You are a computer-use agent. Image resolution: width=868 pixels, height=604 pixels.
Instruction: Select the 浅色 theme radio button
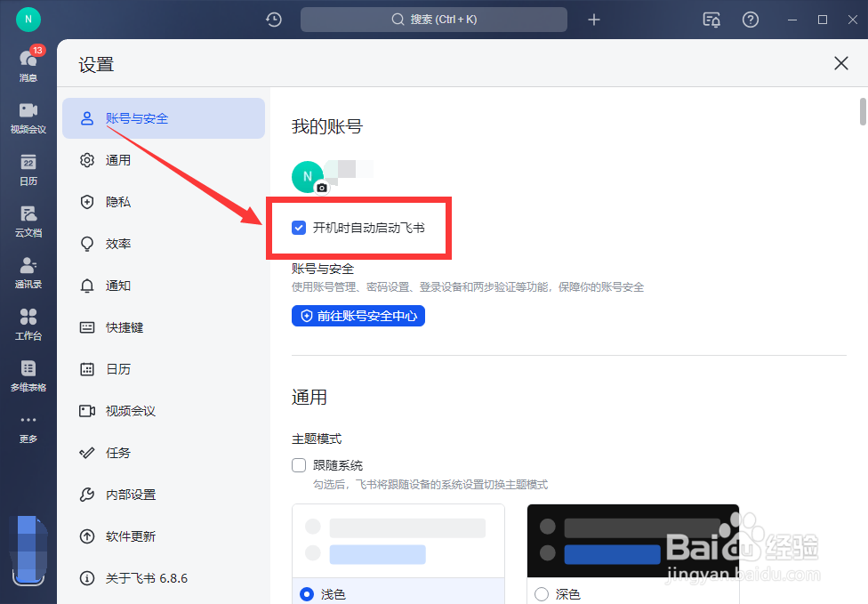(307, 594)
